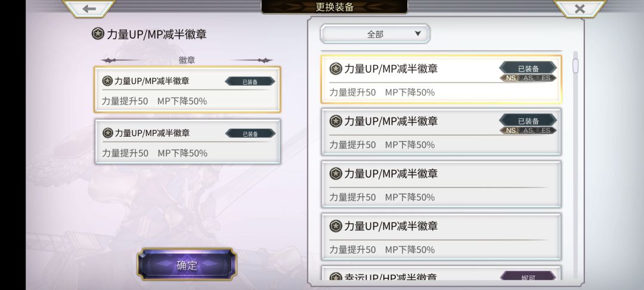Tap the back arrow in top-left corner
Viewport: 644px width, 290px height.
[89, 8]
